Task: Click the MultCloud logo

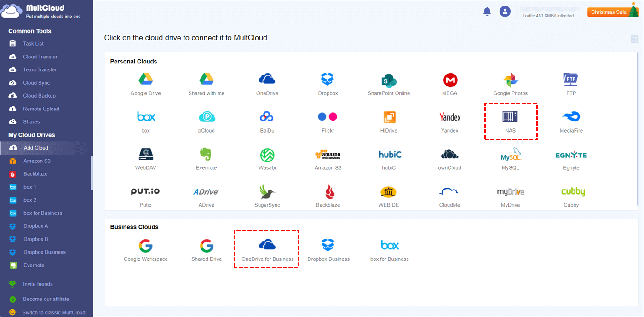Action: coord(41,12)
